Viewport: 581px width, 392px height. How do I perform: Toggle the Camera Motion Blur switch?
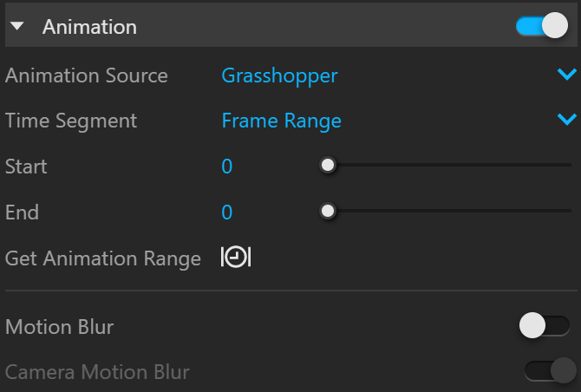[551, 370]
